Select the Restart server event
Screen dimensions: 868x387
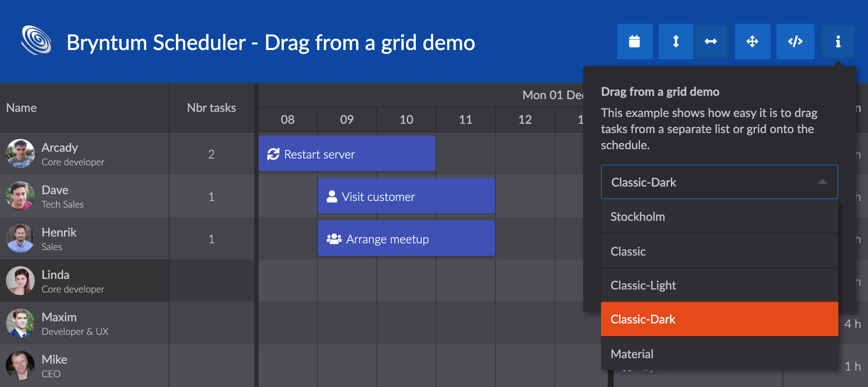coord(347,154)
